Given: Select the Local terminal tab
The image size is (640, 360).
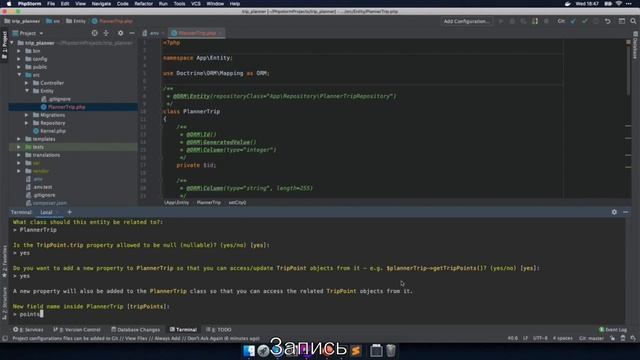Looking at the screenshot, I should tap(46, 212).
